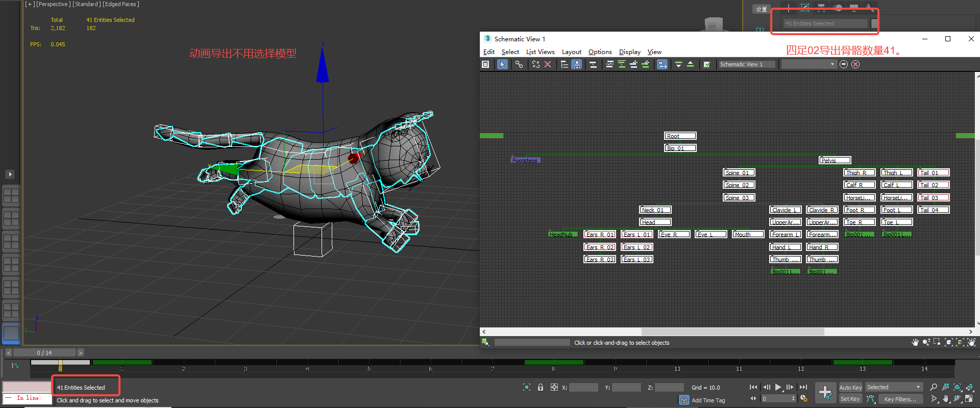980x408 pixels.
Task: Click Add Time Tag label
Action: 708,400
